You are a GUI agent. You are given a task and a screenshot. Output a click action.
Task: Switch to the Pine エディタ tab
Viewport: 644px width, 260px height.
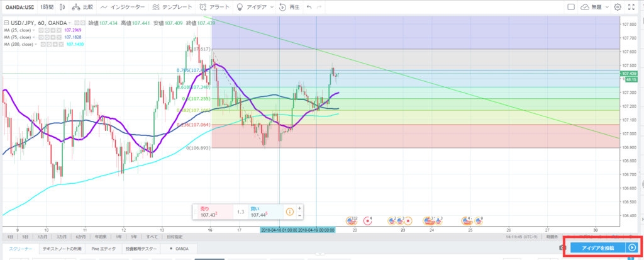[x=104, y=249]
